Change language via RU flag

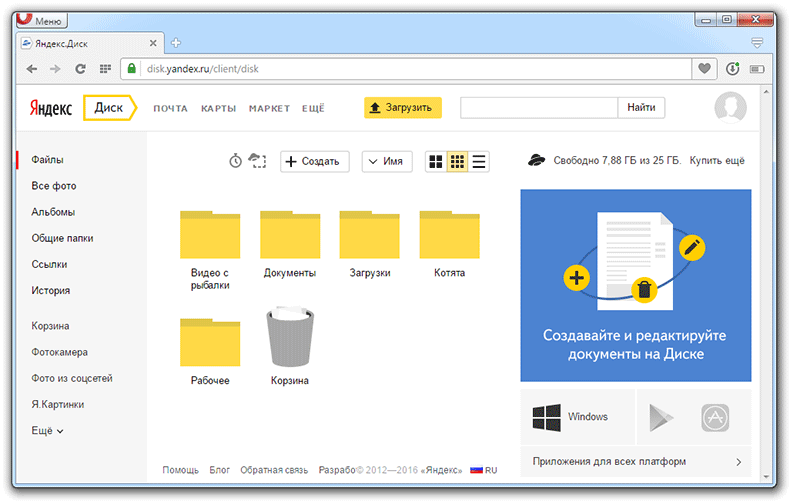[x=484, y=470]
